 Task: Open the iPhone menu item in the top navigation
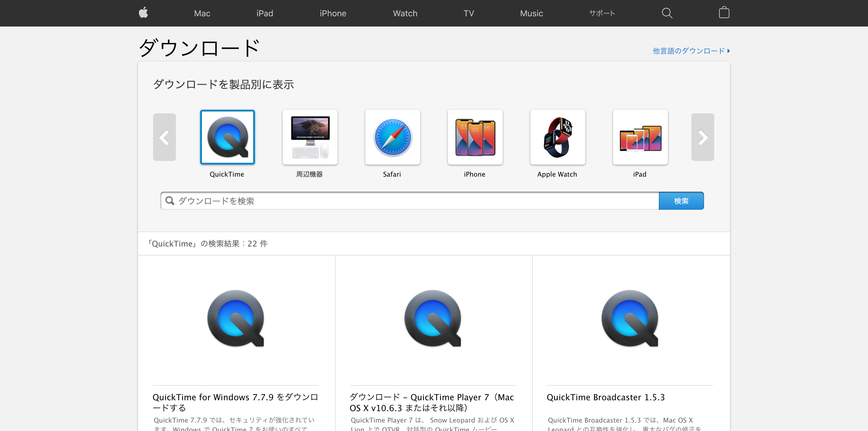tap(333, 13)
